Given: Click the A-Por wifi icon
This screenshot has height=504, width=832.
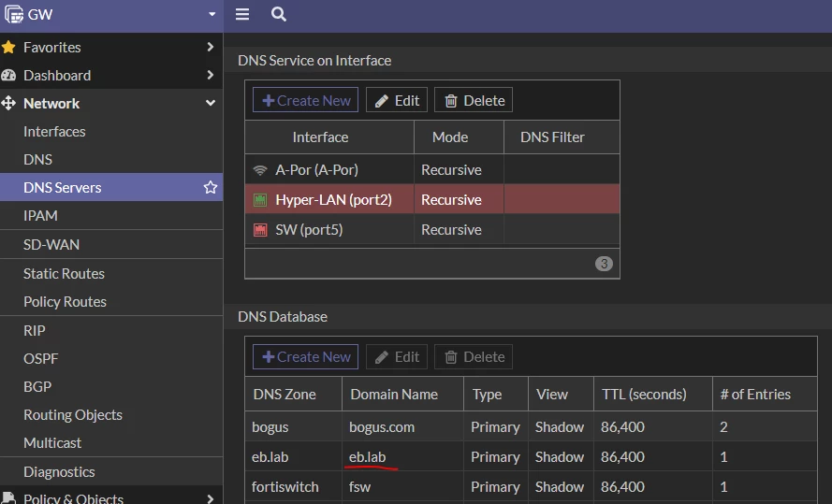Looking at the screenshot, I should 260,170.
